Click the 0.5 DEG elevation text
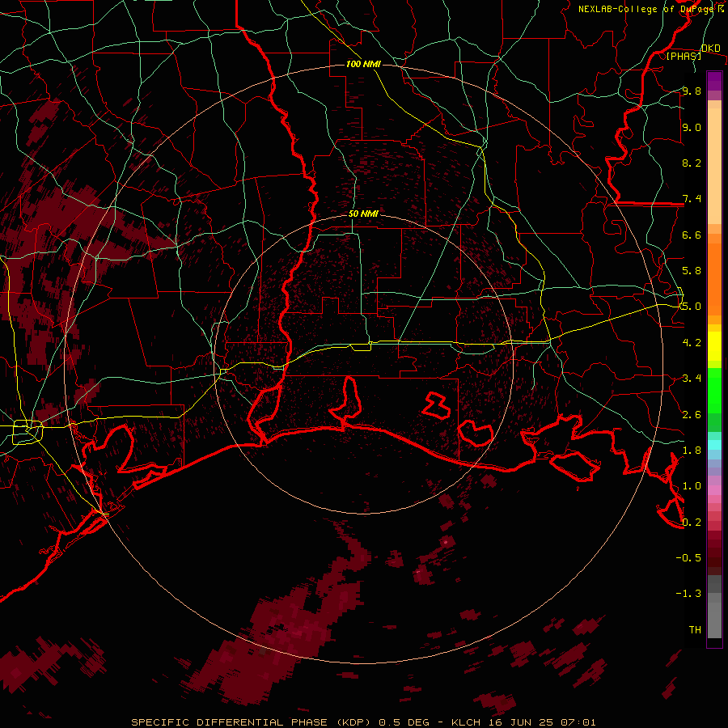This screenshot has height=728, width=728. [404, 722]
